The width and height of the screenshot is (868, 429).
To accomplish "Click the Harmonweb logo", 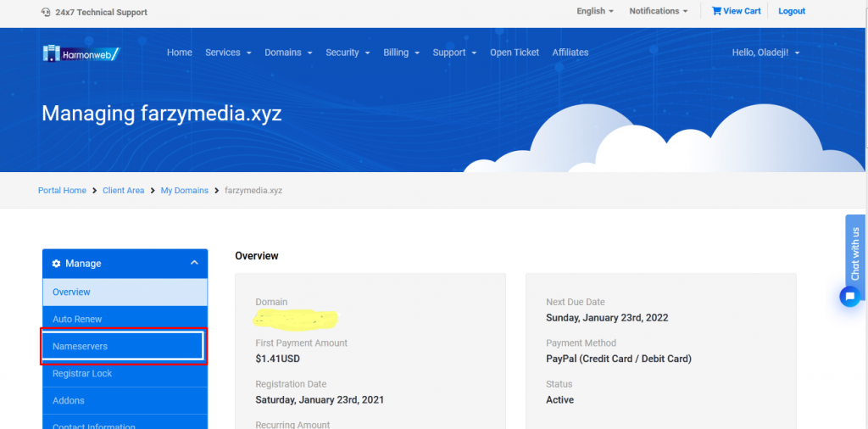I will pos(81,53).
